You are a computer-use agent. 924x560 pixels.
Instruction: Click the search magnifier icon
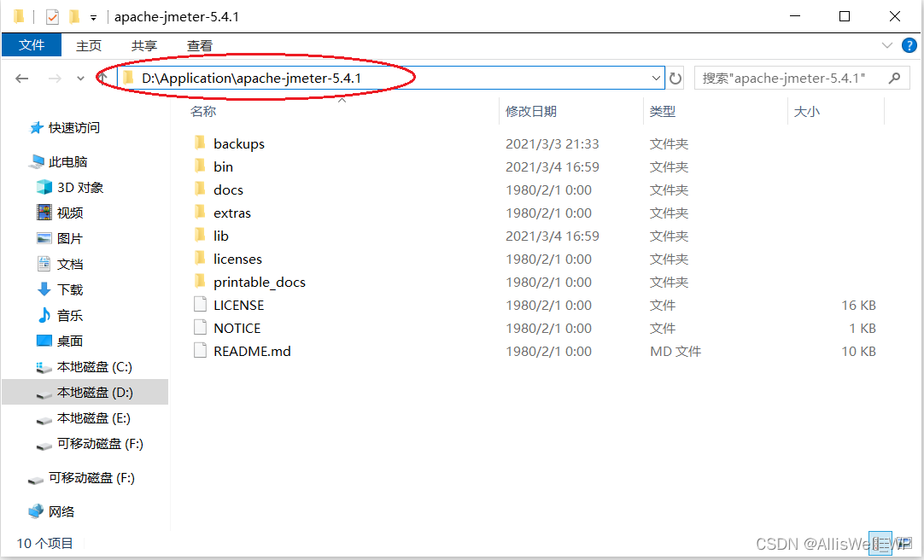click(x=894, y=78)
